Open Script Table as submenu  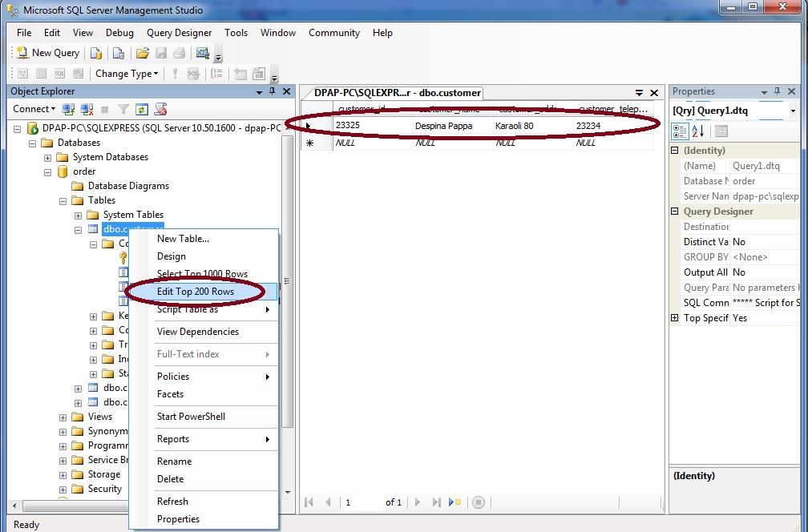click(202, 309)
